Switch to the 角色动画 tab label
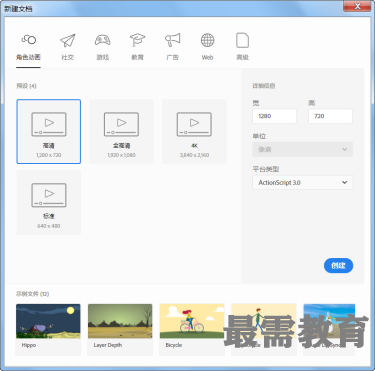375x371 pixels. point(28,57)
